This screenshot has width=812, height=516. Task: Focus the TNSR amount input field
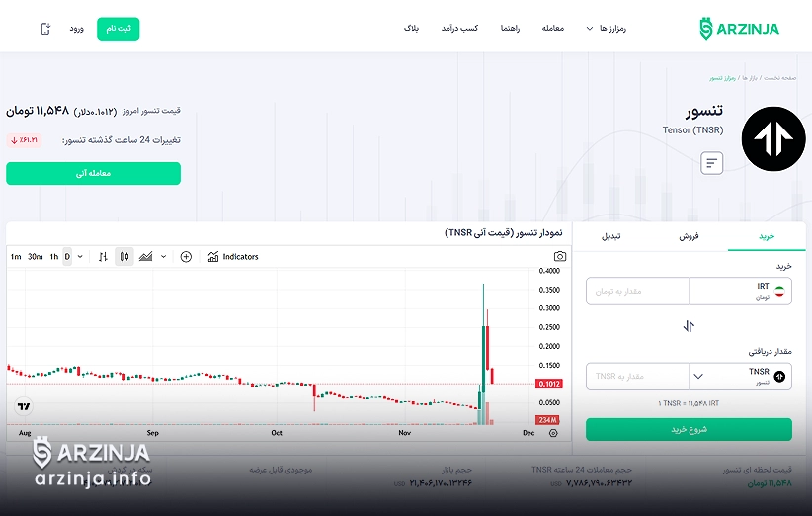(637, 376)
